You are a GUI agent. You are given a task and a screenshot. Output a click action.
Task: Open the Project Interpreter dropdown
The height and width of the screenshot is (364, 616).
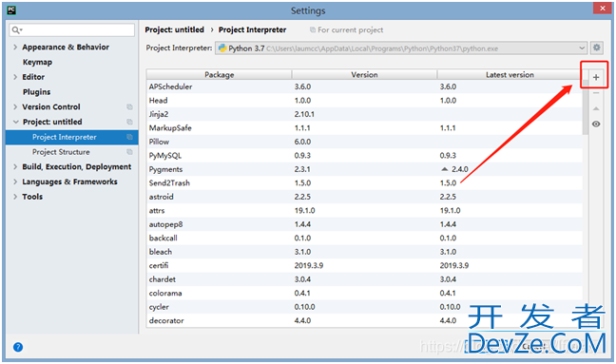tap(582, 48)
